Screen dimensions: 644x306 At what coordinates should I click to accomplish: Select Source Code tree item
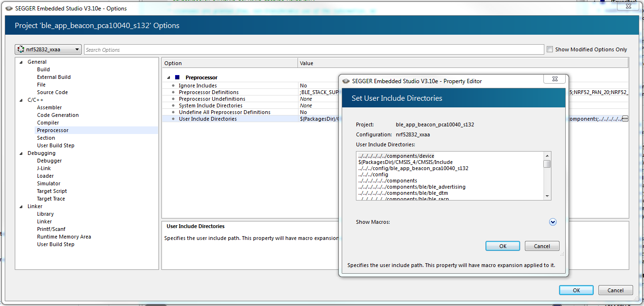[x=52, y=92]
